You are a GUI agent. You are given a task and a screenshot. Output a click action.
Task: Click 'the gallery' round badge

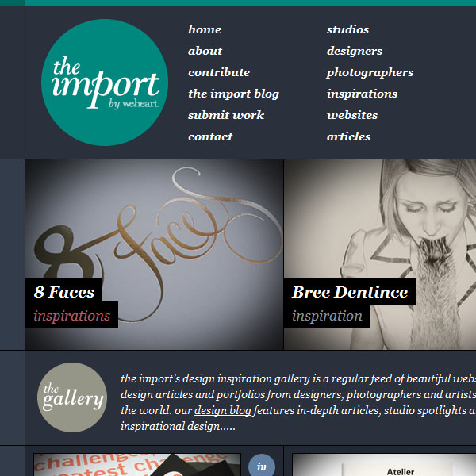point(72,397)
